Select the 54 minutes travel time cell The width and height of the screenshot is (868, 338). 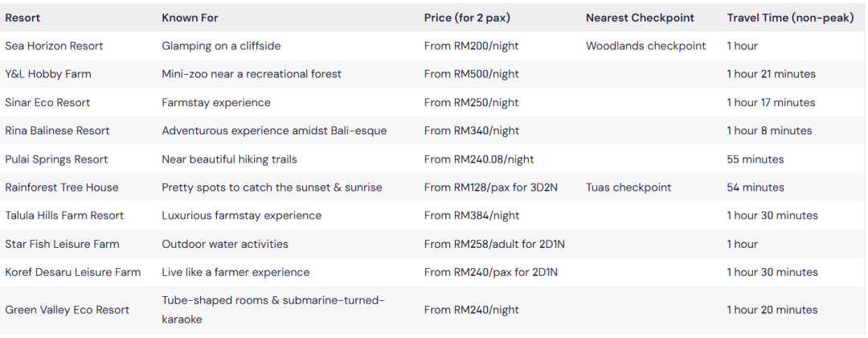point(755,188)
